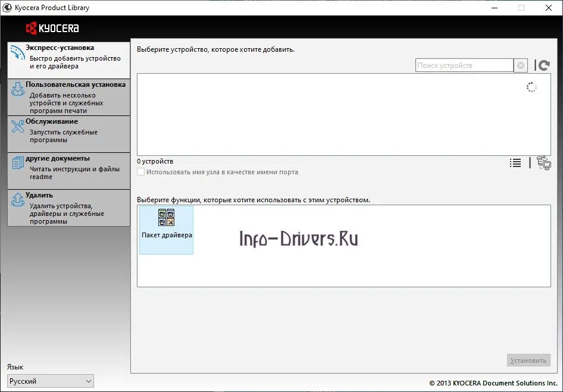Open the Экспресс-установка section
The width and height of the screenshot is (563, 392).
[68, 60]
